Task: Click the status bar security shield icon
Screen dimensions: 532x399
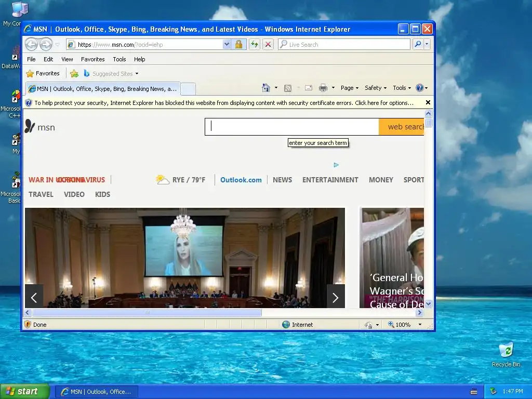Action: (28, 324)
